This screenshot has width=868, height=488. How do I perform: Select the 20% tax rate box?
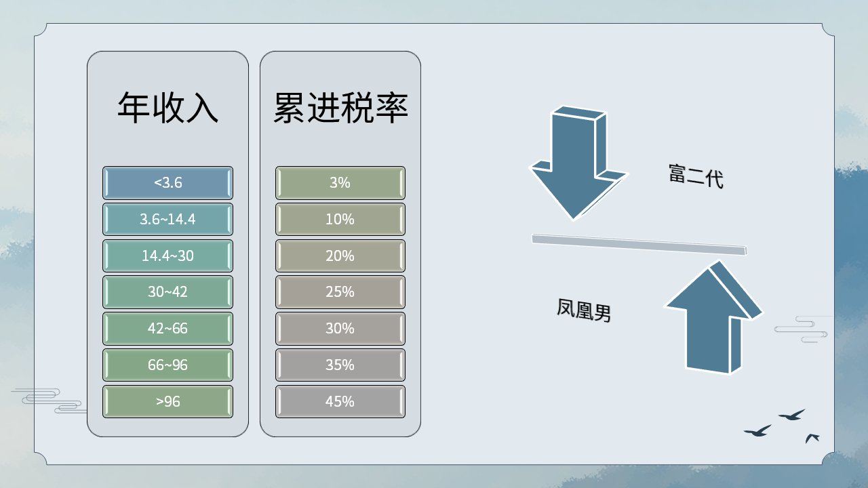[340, 256]
